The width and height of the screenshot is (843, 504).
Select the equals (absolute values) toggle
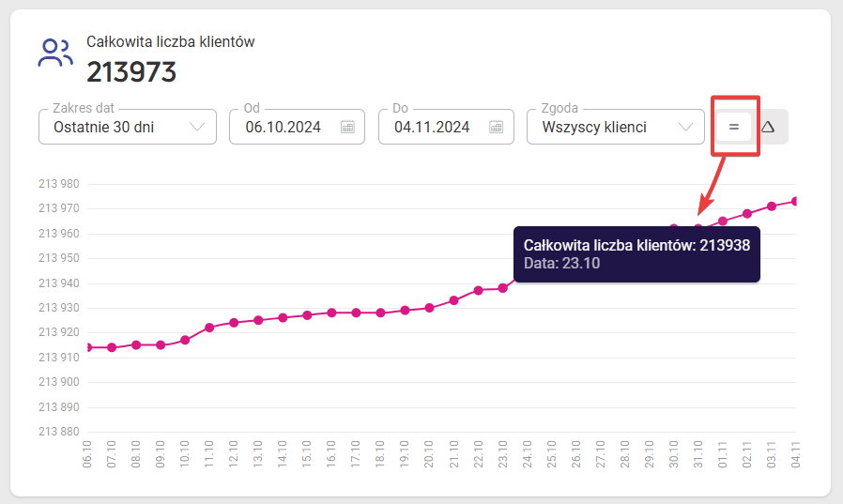tap(734, 127)
